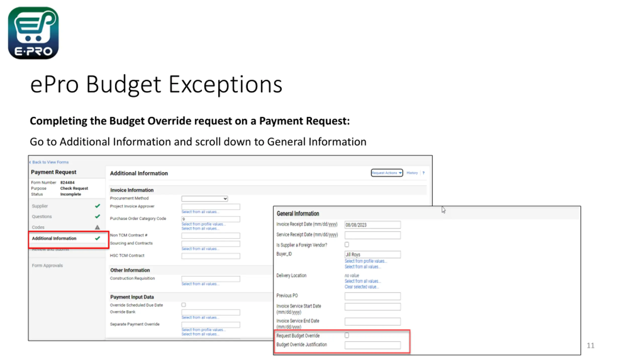Click the green check beside Additional Information
Viewport: 644px width, 362px height.
[97, 238]
